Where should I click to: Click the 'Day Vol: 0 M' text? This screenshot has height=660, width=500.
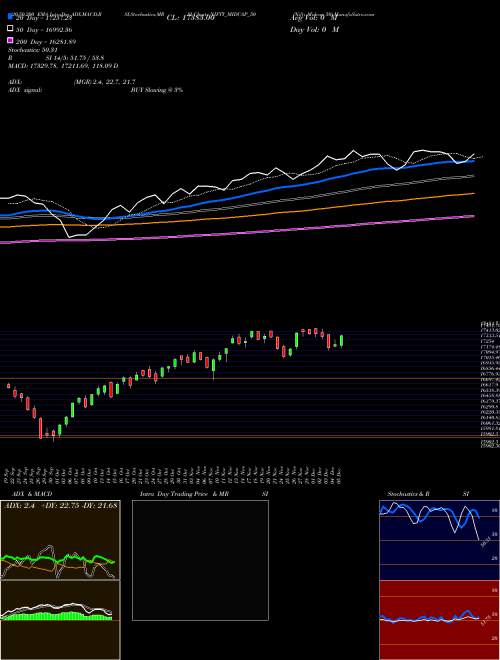pos(314,29)
